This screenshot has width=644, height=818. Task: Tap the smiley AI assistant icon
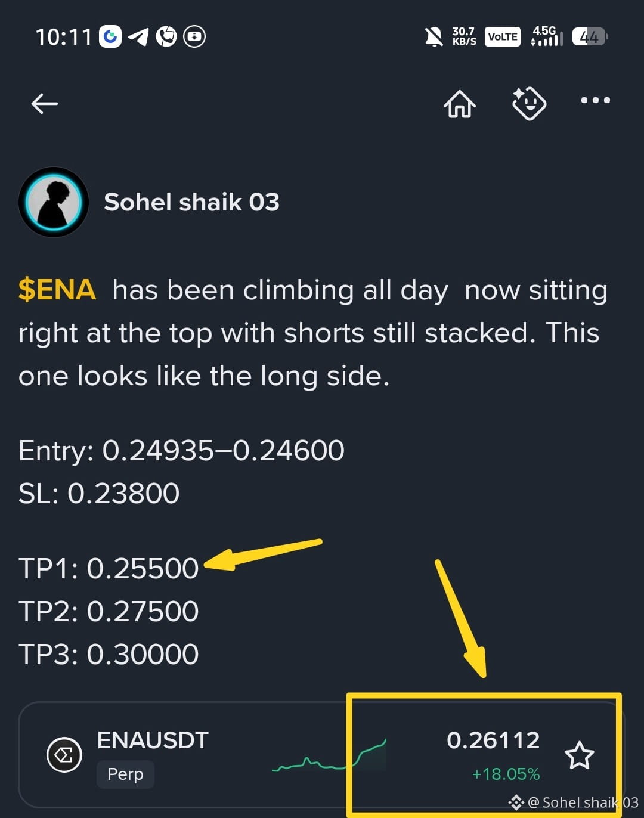point(529,104)
